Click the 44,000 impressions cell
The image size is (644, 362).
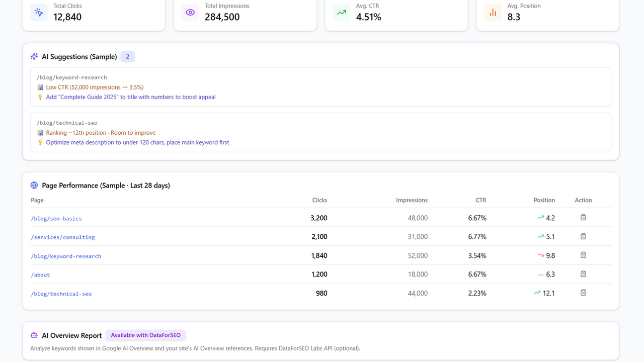click(x=418, y=293)
